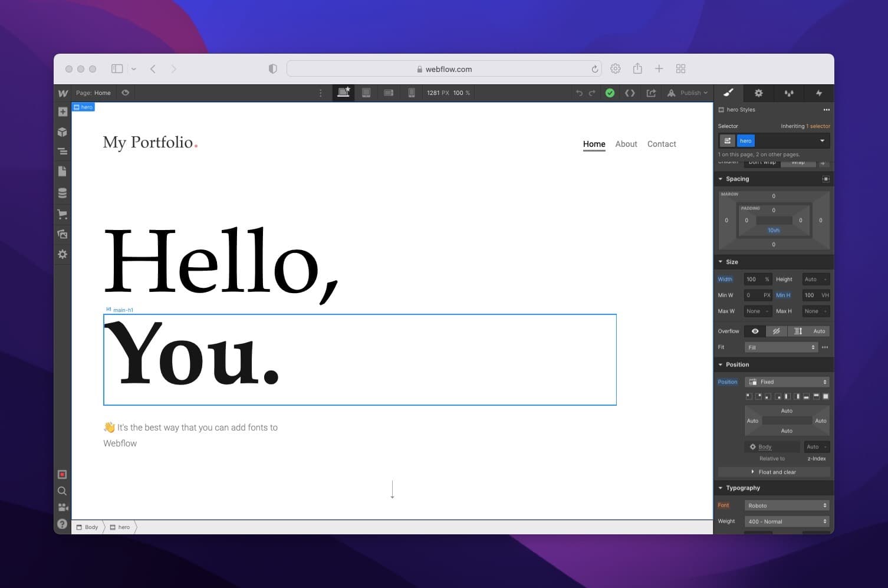Select the full-cover position preset
Screen dimensions: 888x588
(x=826, y=396)
